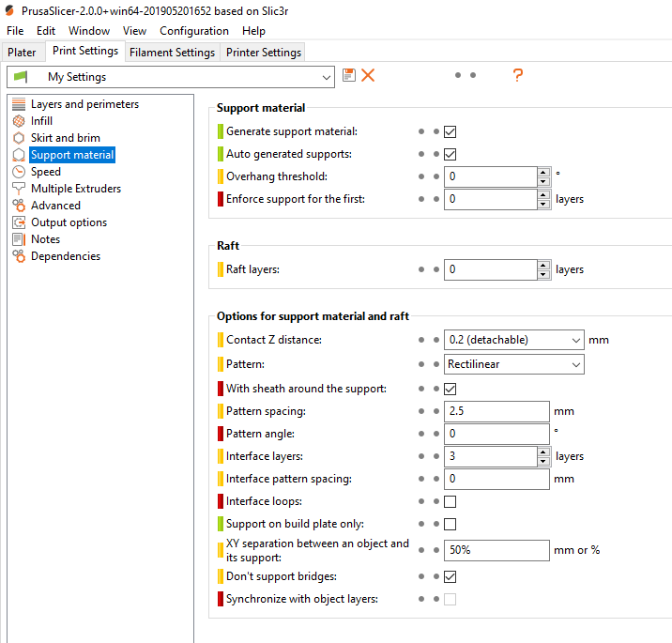Increase Overhang threshold with up arrow

click(x=543, y=172)
